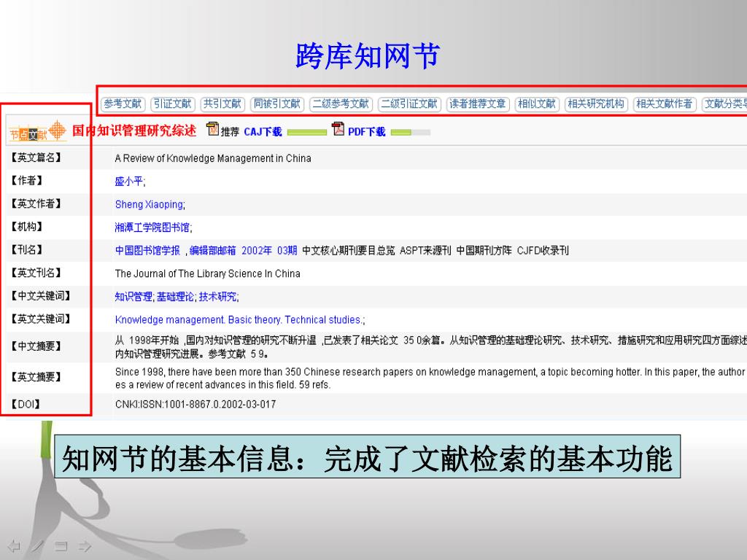747x560 pixels.
Task: Click the pen tool slideshow icon
Action: tap(38, 545)
